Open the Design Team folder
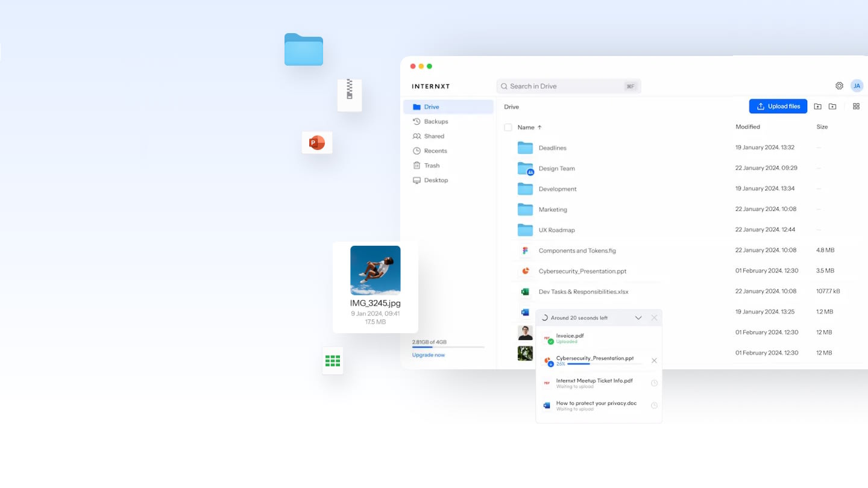This screenshot has width=868, height=488. [556, 168]
